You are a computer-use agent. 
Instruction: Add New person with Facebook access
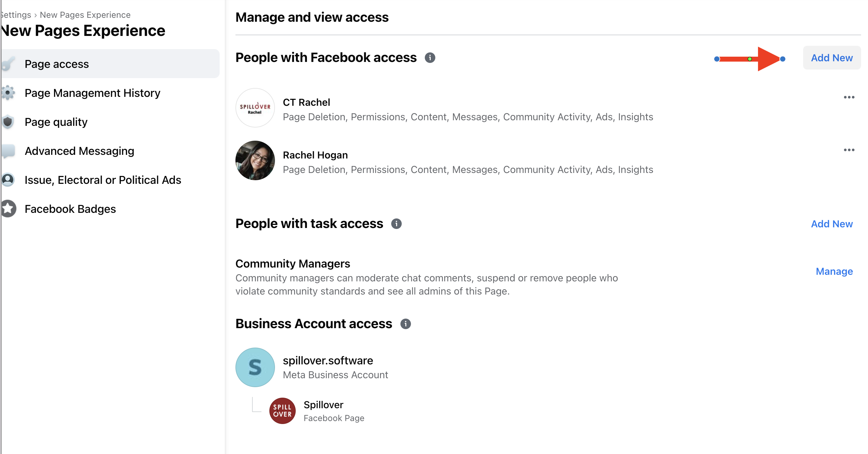point(831,58)
